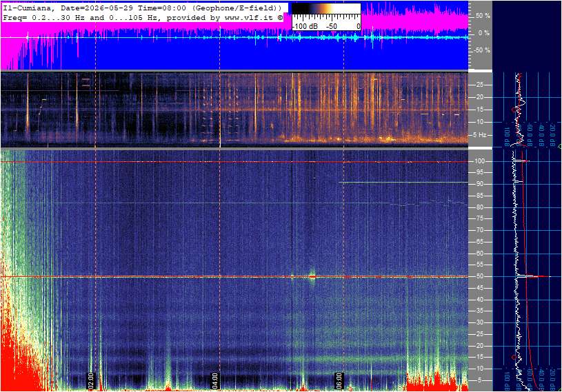Screen dimensions: 562x392
Task: Click the '15' tick on the geophone spectrogram axis
Action: point(479,110)
